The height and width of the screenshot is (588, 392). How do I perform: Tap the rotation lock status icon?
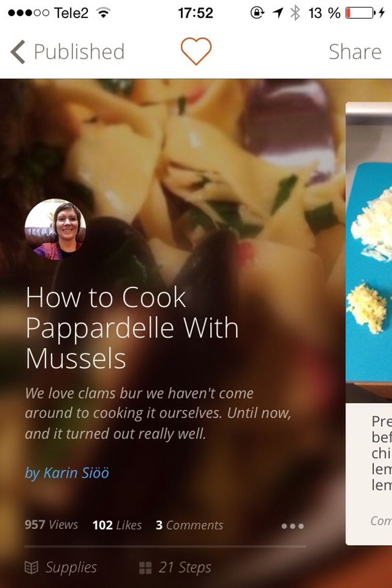pos(257,13)
